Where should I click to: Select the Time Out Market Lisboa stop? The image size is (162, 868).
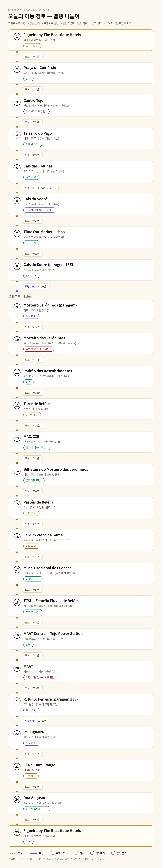81,237
